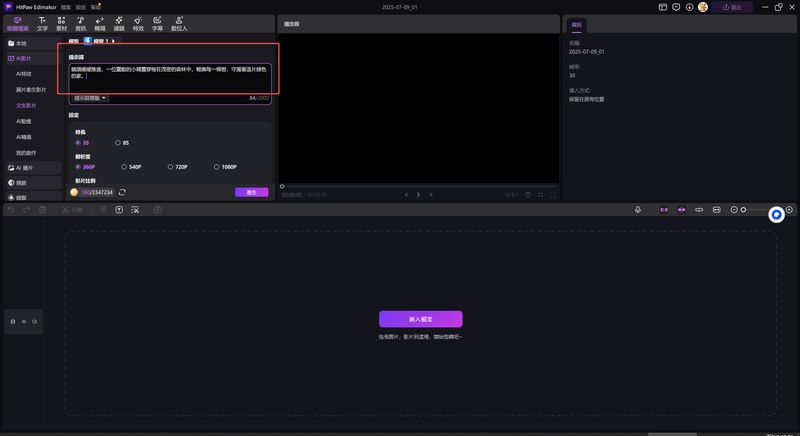The height and width of the screenshot is (436, 800).
Task: Select the 8S duration radio button
Action: 118,143
